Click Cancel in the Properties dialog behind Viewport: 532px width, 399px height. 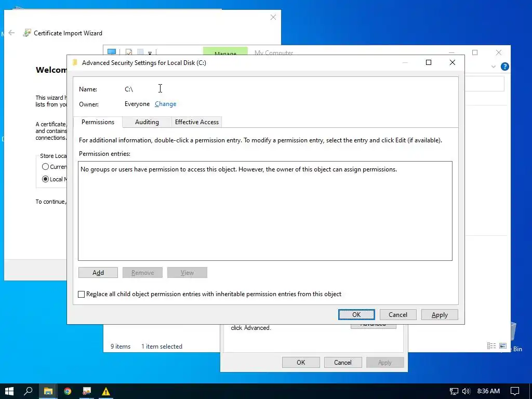coord(343,362)
